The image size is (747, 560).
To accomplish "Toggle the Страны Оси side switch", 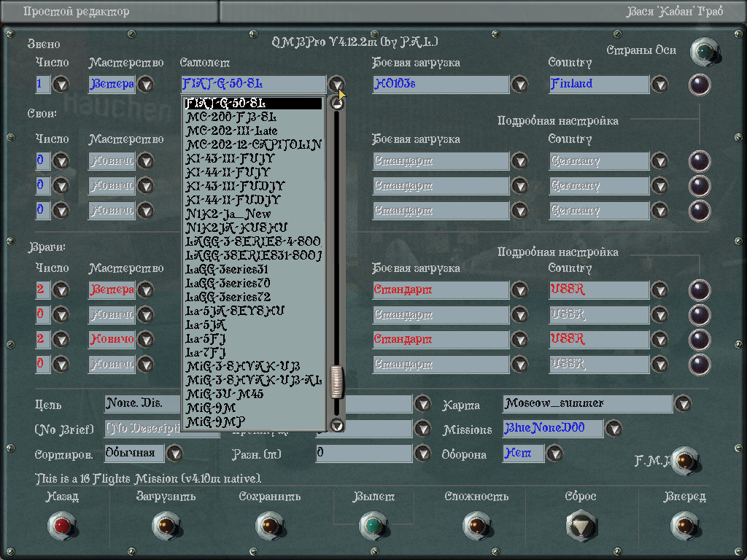I will 704,52.
